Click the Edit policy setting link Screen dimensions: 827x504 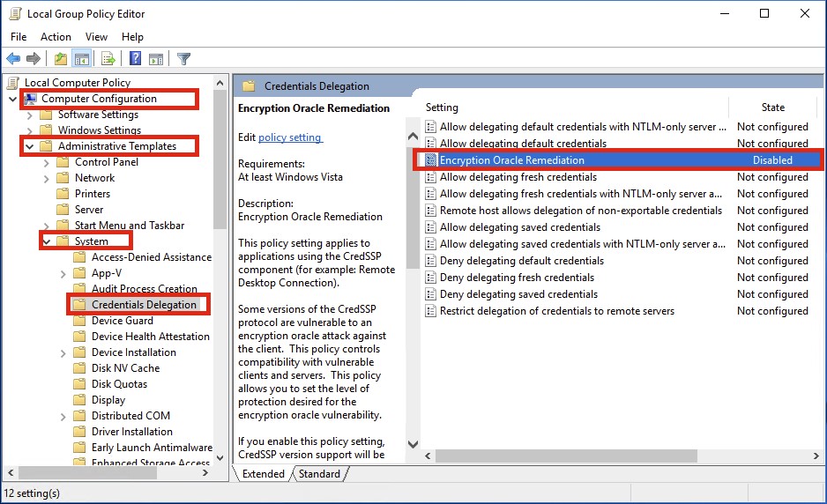coord(290,137)
